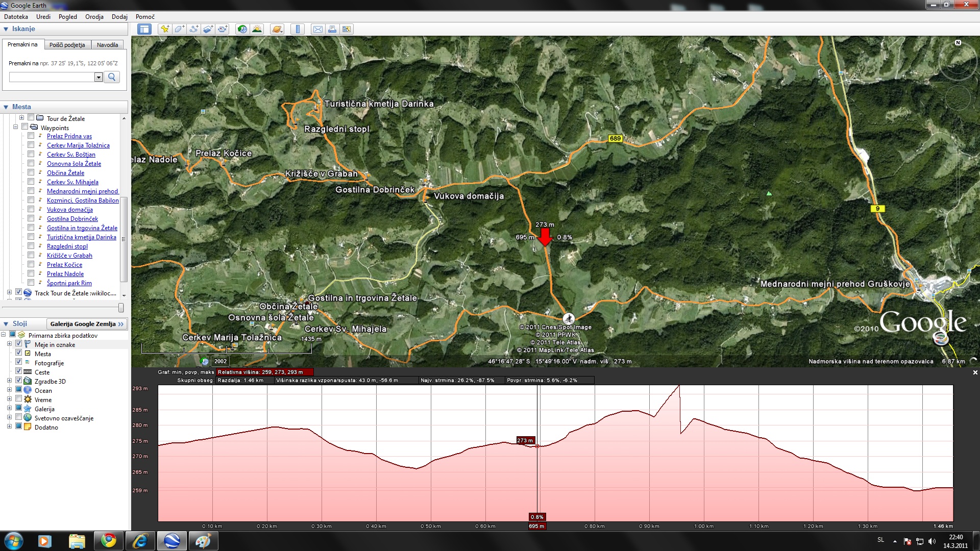The width and height of the screenshot is (980, 551).
Task: Open the search input dropdown arrow
Action: pos(99,77)
